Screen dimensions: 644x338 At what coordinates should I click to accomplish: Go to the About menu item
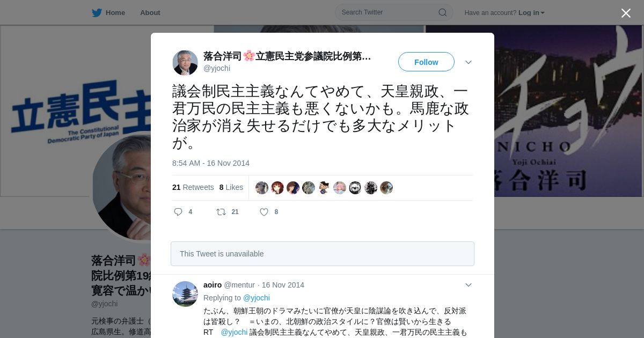point(150,13)
